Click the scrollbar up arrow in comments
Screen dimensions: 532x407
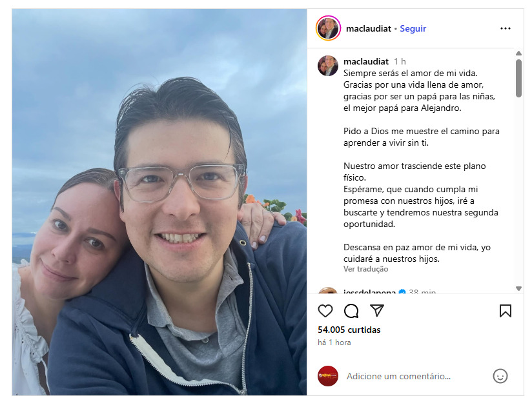coord(518,53)
